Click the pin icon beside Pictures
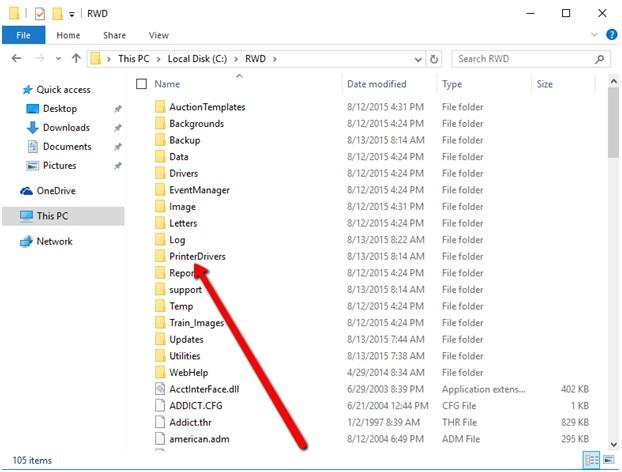 coord(118,166)
